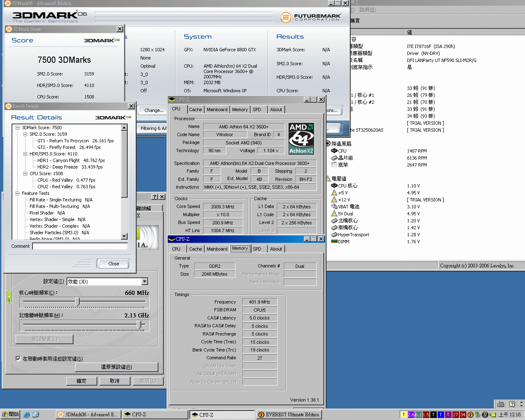Collapse the SM2.0 Score: 3159 node
Image resolution: width=525 pixels, height=420 pixels.
point(25,134)
